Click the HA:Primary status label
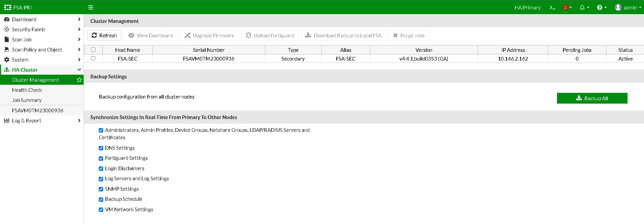Image resolution: width=644 pixels, height=224 pixels. coord(527,7)
